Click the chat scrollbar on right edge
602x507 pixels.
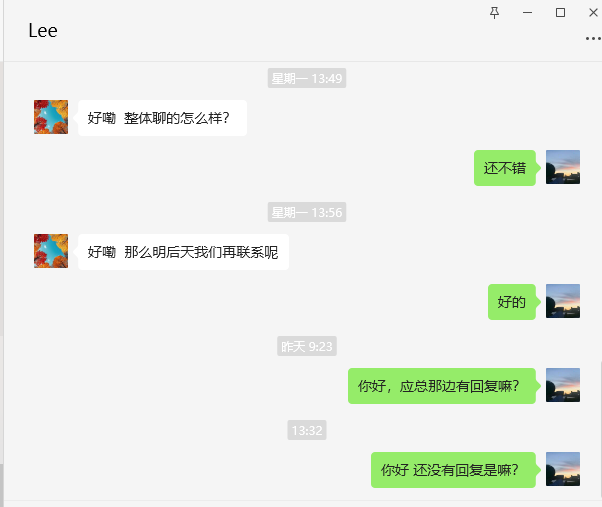[x=600, y=430]
